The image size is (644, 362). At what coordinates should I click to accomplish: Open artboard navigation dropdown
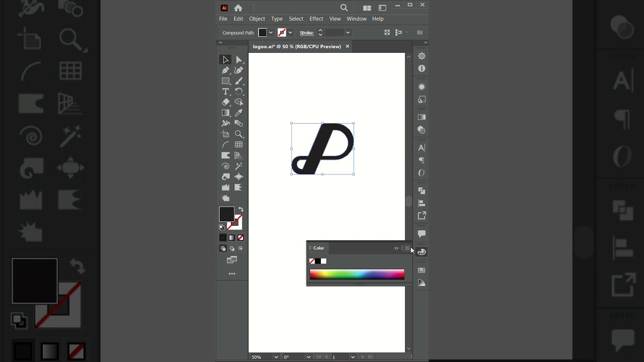(x=353, y=357)
